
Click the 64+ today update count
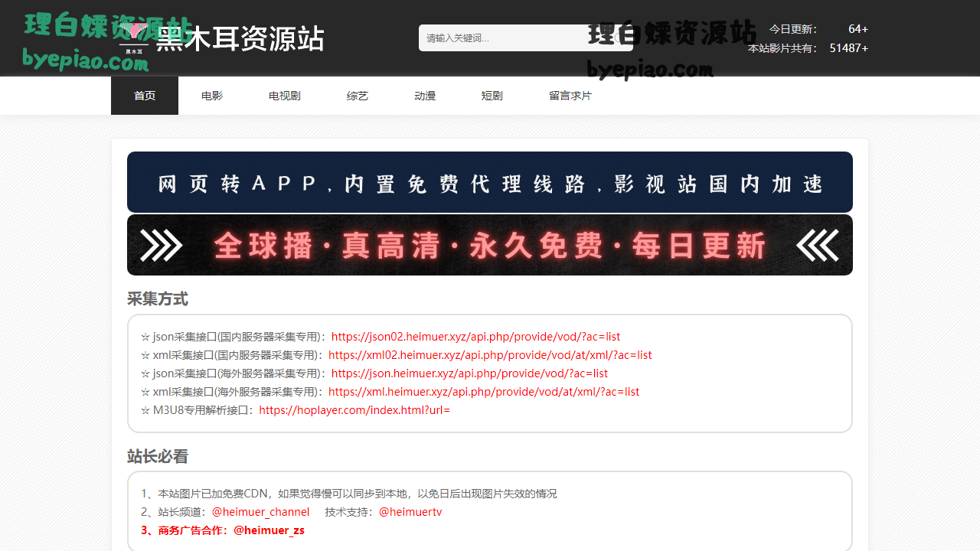pyautogui.click(x=858, y=29)
